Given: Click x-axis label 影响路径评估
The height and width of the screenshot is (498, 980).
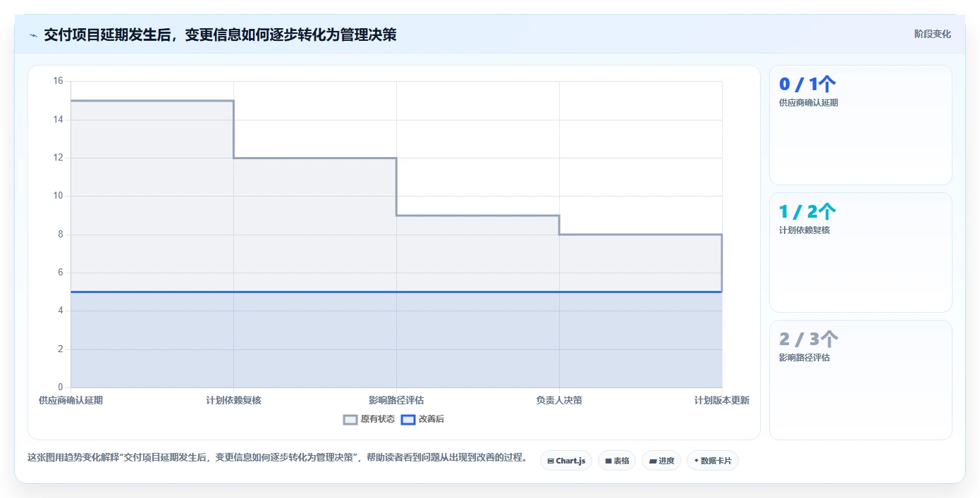Looking at the screenshot, I should click(x=396, y=400).
